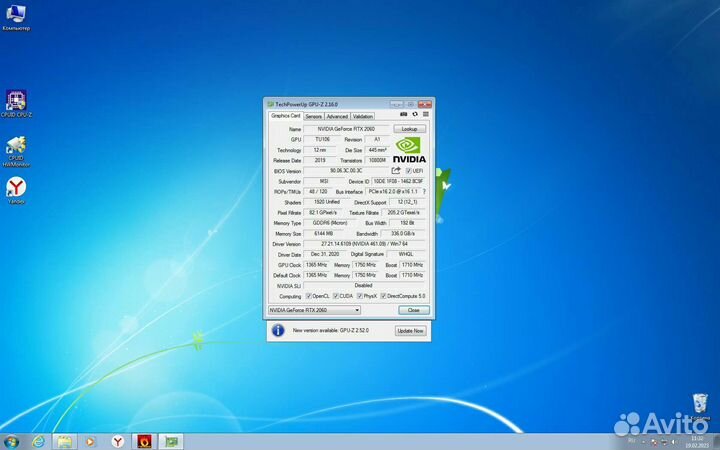Open the CPUID CPU-Z desktop icon
The image size is (720, 450).
tap(16, 104)
